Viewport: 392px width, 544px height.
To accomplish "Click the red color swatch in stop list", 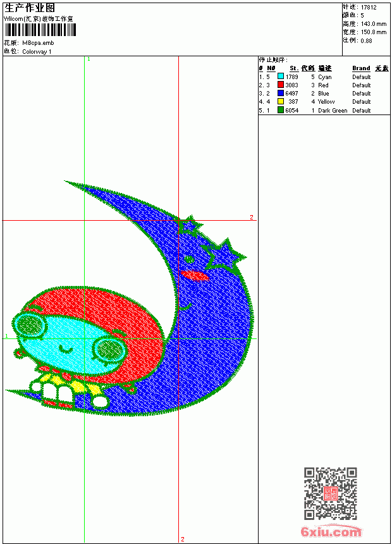I will 281,85.
